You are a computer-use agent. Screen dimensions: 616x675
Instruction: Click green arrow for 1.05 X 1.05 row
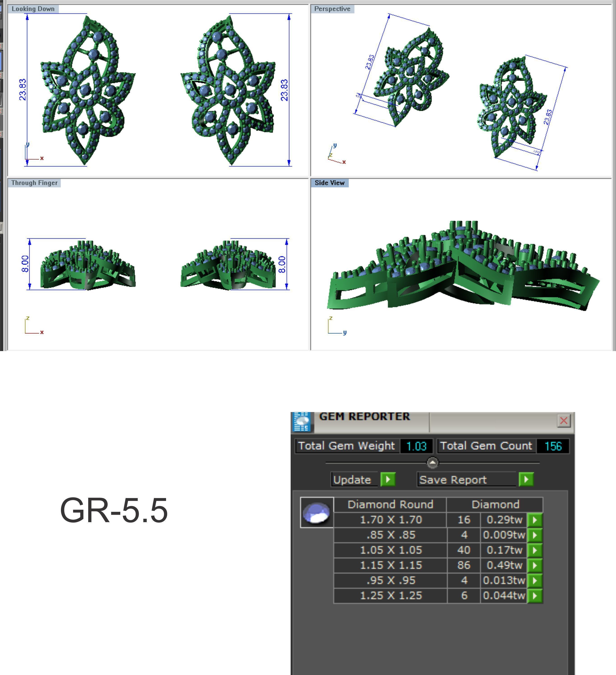[x=535, y=550]
